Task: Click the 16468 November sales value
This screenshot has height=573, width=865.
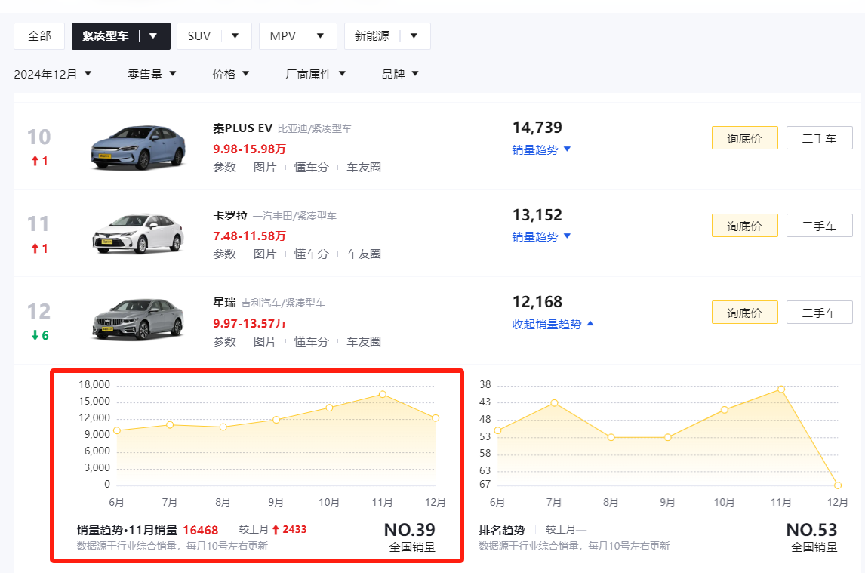Action: point(200,530)
